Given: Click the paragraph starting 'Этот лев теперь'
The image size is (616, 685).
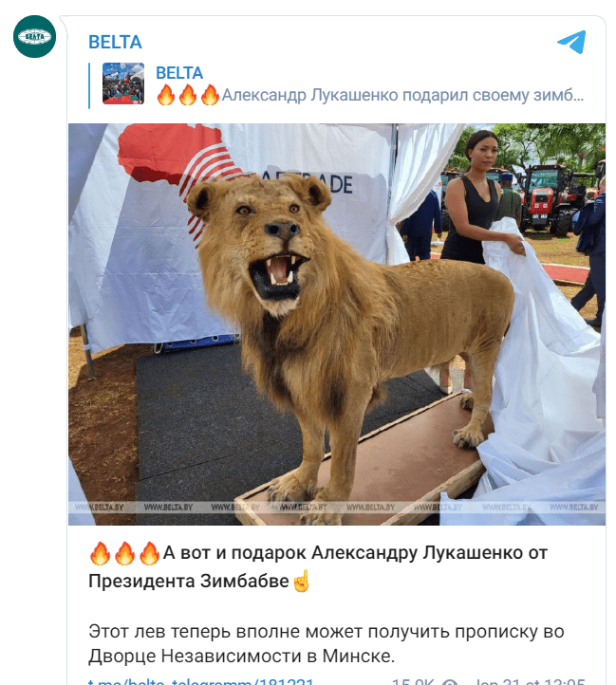Looking at the screenshot, I should click(327, 643).
